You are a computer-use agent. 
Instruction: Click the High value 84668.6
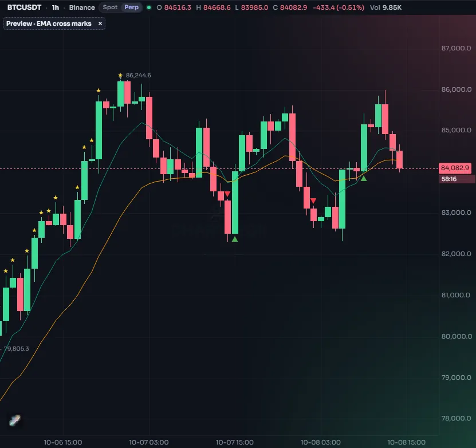tap(217, 7)
